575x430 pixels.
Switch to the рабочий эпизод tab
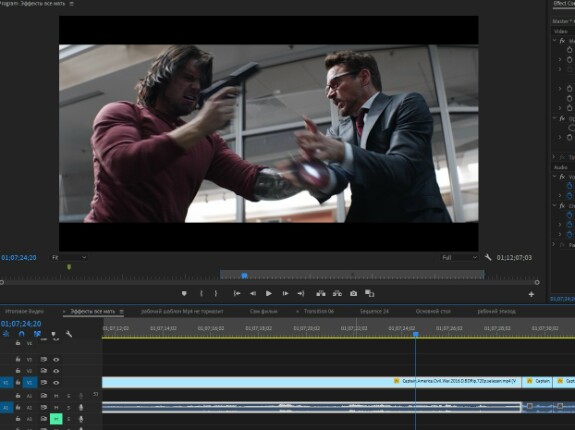(x=496, y=312)
